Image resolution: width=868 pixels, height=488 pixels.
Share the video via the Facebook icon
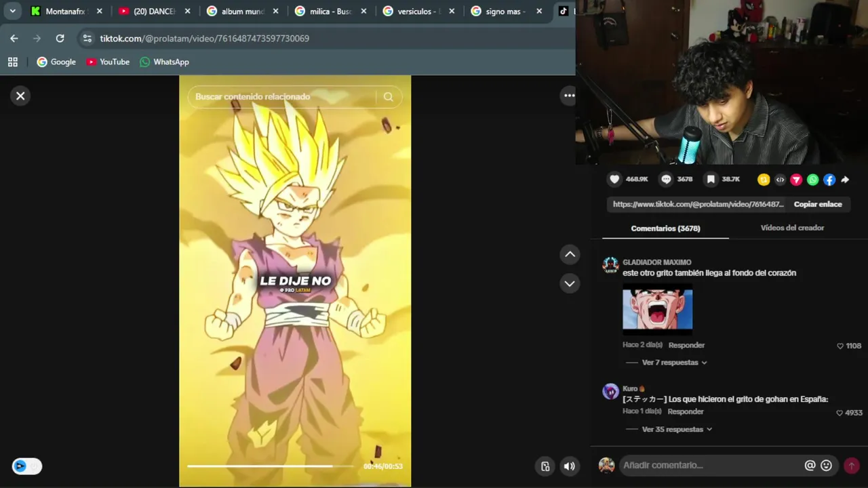(829, 180)
